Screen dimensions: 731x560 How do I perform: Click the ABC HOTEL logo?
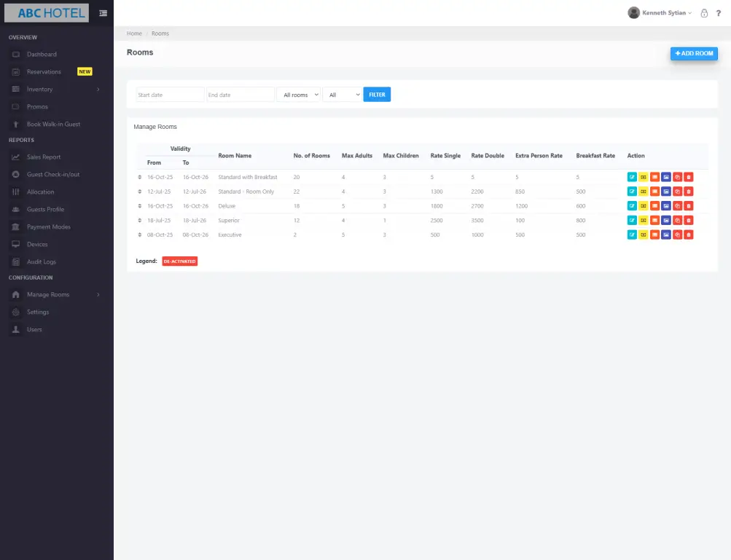47,13
